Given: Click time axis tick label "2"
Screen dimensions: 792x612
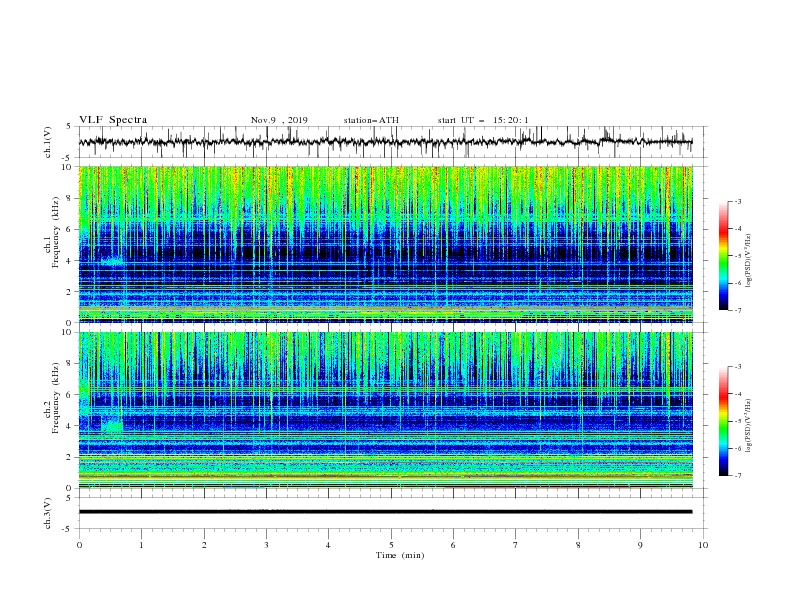Looking at the screenshot, I should [204, 545].
